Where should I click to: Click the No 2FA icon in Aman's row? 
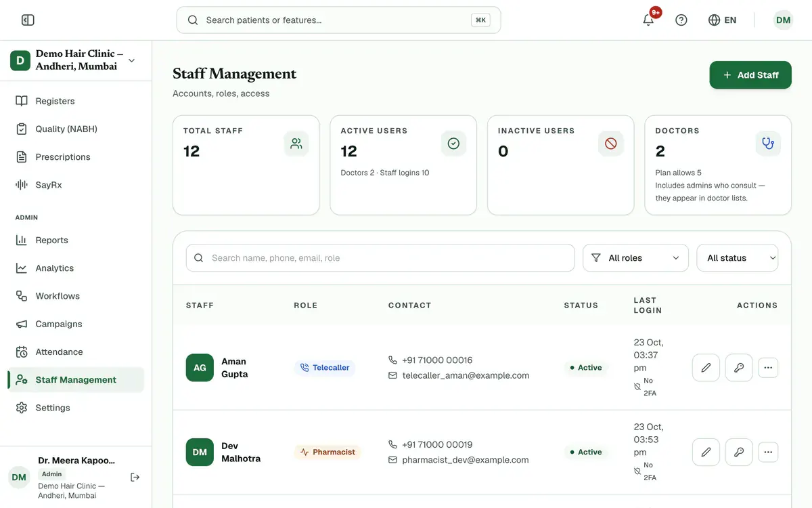(x=637, y=387)
